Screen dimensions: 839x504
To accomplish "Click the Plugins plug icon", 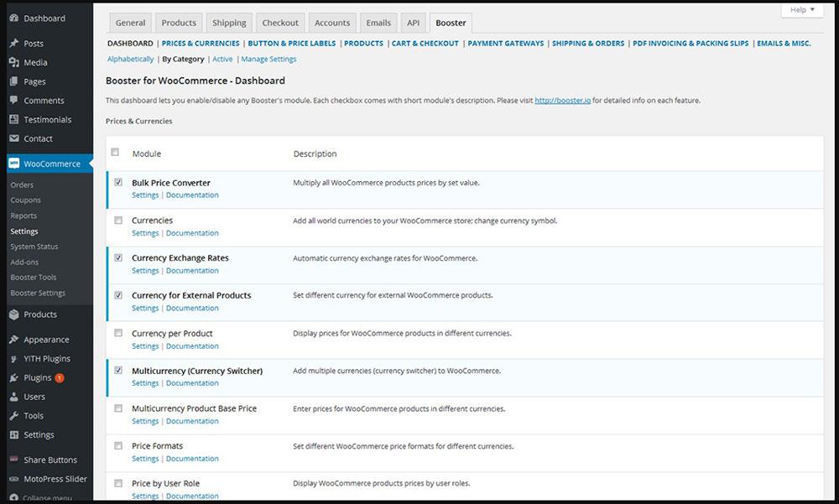I will 14,377.
